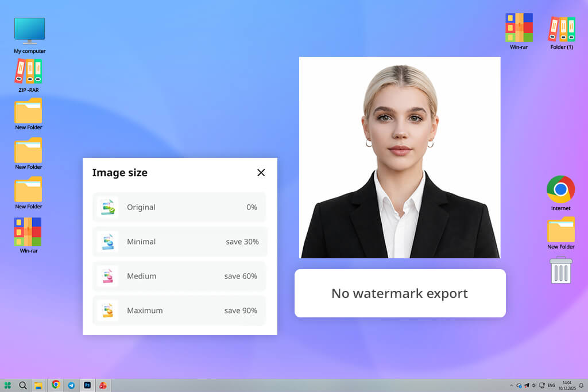The height and width of the screenshot is (392, 588).
Task: Close the Image size dialog
Action: pyautogui.click(x=261, y=172)
